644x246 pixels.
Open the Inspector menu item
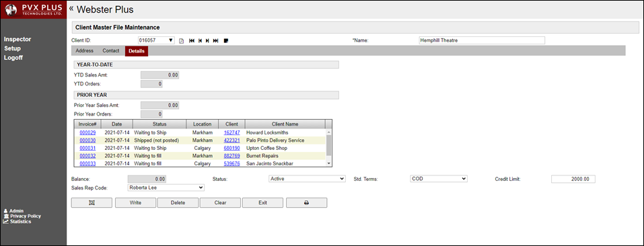[17, 40]
